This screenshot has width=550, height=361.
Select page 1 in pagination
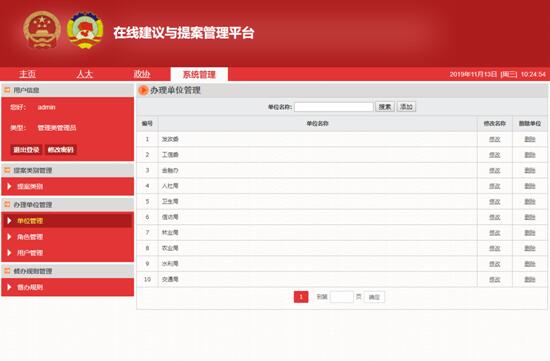301,297
